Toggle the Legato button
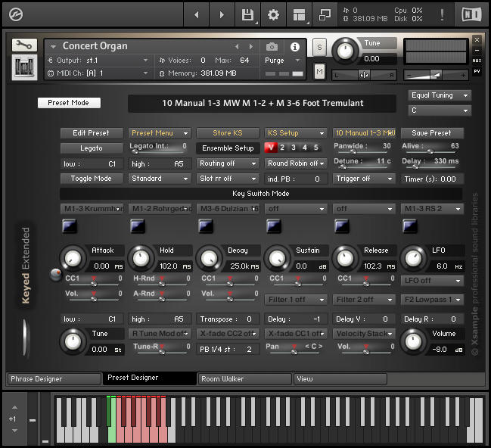Image resolution: width=491 pixels, height=448 pixels. coord(92,148)
